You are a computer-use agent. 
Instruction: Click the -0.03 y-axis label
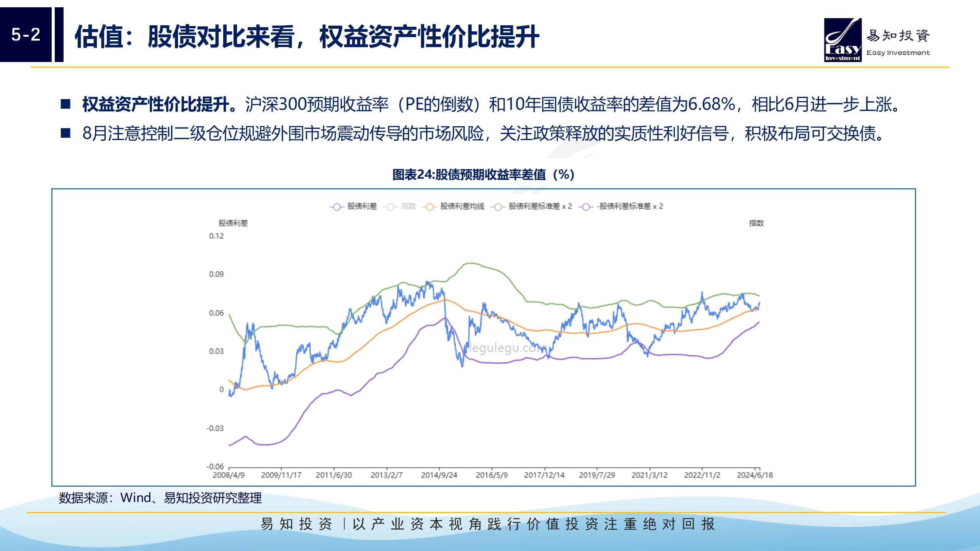[215, 428]
